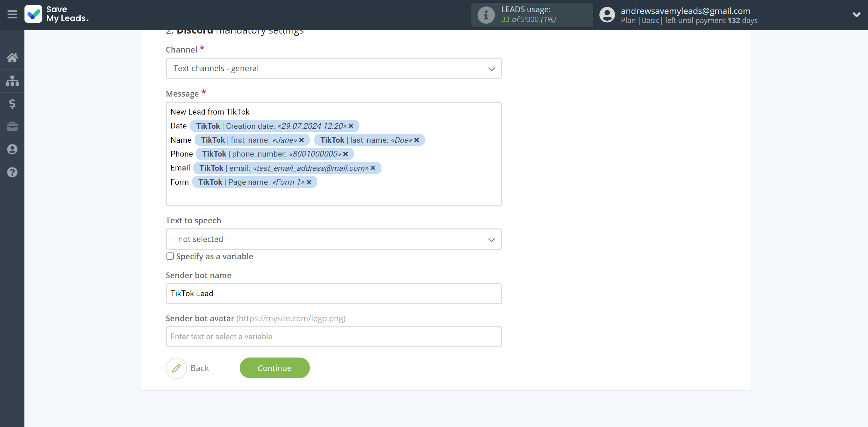This screenshot has width=868, height=427.
Task: Click the Continue button
Action: tap(275, 368)
